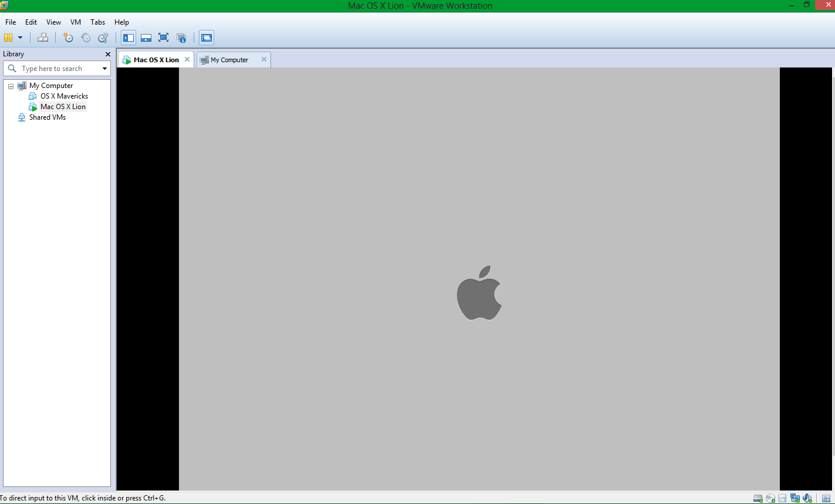Open the power options dropdown arrow
The width and height of the screenshot is (835, 504).
[21, 38]
